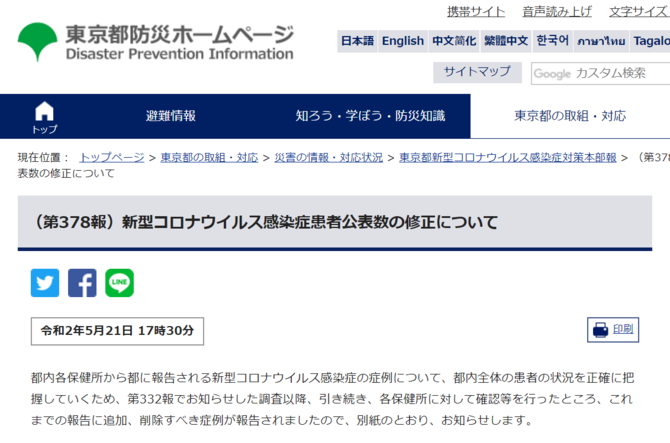This screenshot has width=670, height=443.
Task: Follow the トップページ breadcrumb link
Action: pos(112,157)
